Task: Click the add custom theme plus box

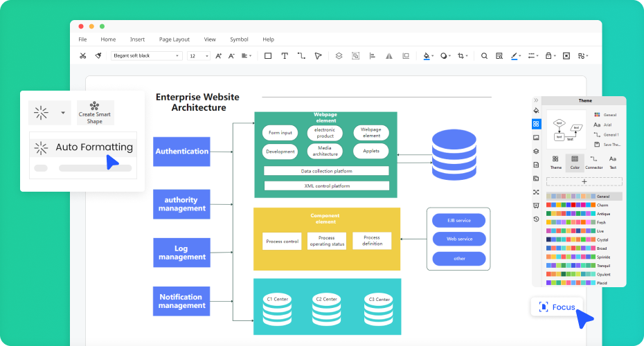Action: pyautogui.click(x=584, y=181)
